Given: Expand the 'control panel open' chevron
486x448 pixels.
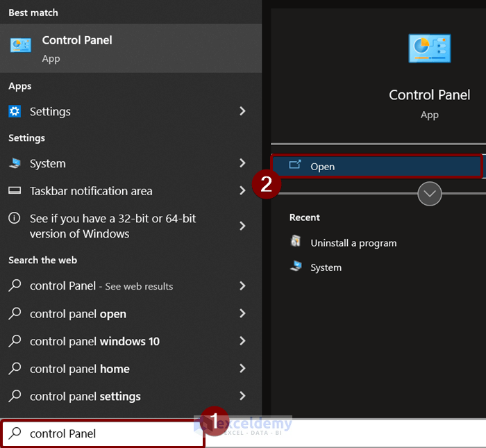Looking at the screenshot, I should pos(243,313).
